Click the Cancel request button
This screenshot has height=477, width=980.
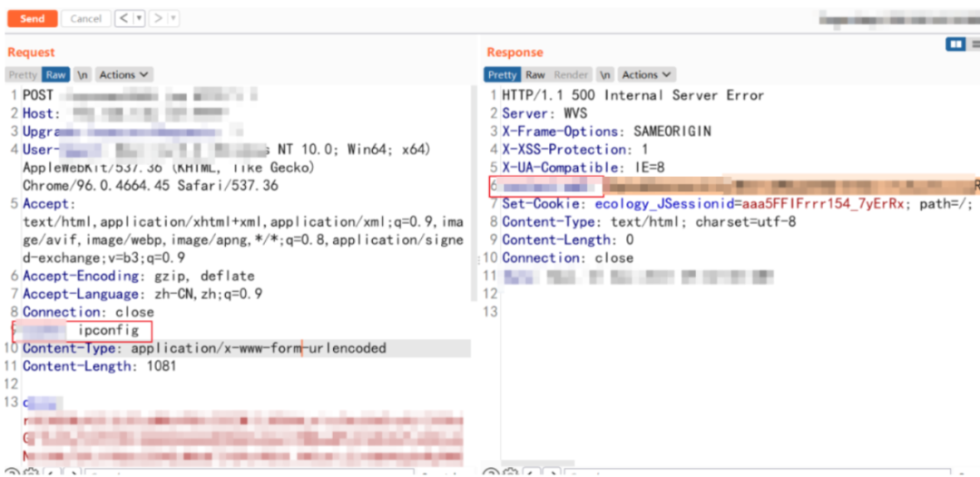point(85,19)
